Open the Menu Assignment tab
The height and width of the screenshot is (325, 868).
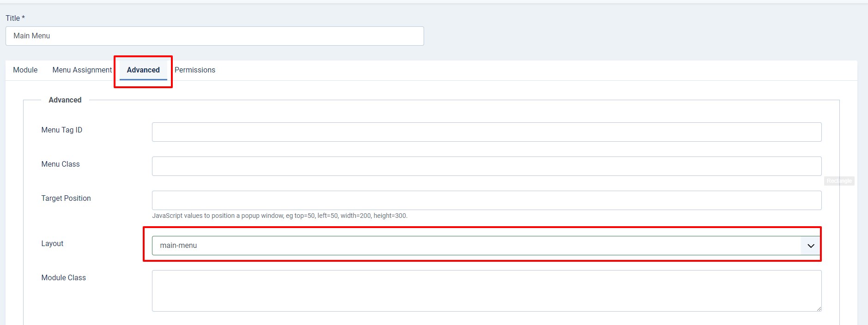[x=82, y=70]
